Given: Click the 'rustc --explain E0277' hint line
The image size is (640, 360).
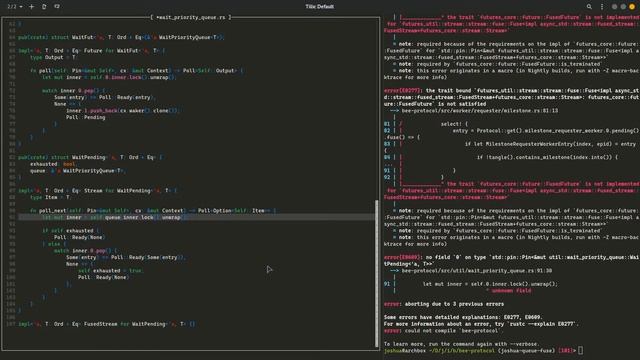Looking at the screenshot, I should [481, 324].
